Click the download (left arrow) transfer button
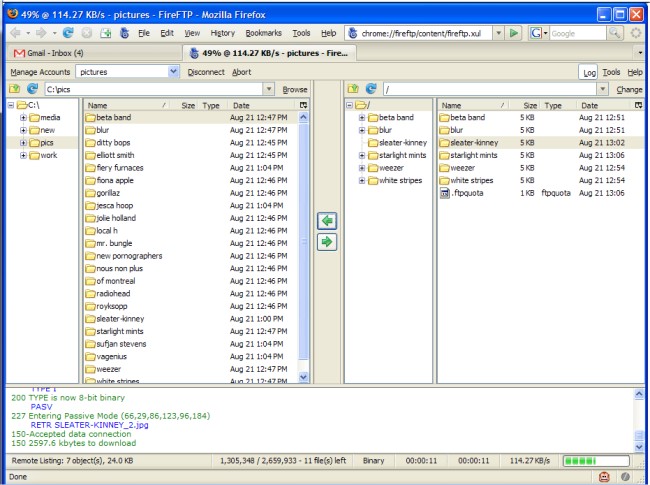 pyautogui.click(x=327, y=221)
